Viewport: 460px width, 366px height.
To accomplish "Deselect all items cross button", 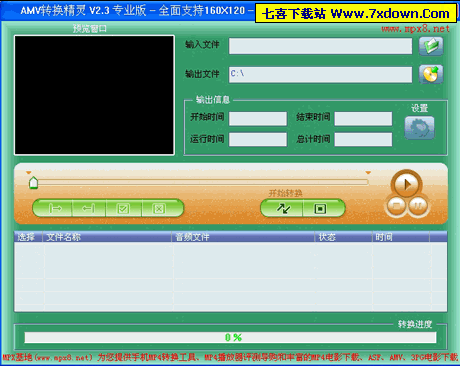I will click(159, 209).
